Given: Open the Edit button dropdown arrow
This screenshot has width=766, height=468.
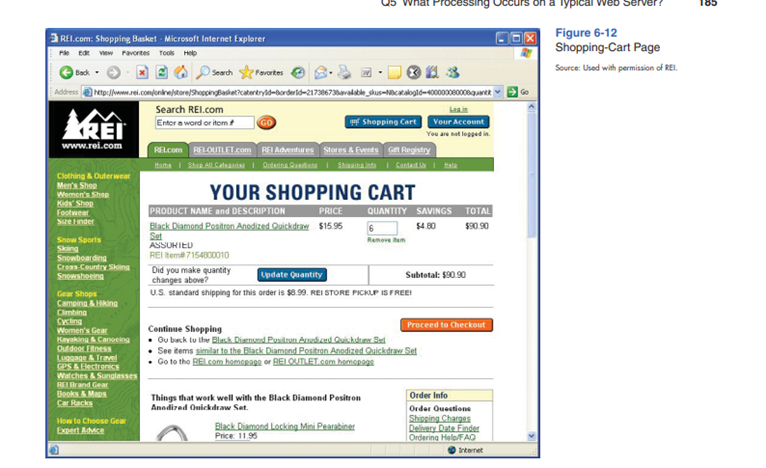Looking at the screenshot, I should tap(380, 73).
